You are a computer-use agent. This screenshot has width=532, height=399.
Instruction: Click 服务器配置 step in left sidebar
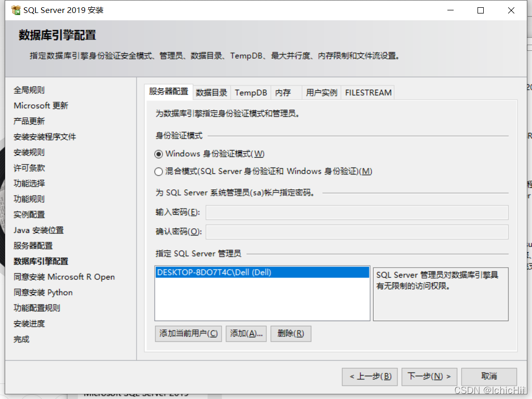tap(33, 246)
